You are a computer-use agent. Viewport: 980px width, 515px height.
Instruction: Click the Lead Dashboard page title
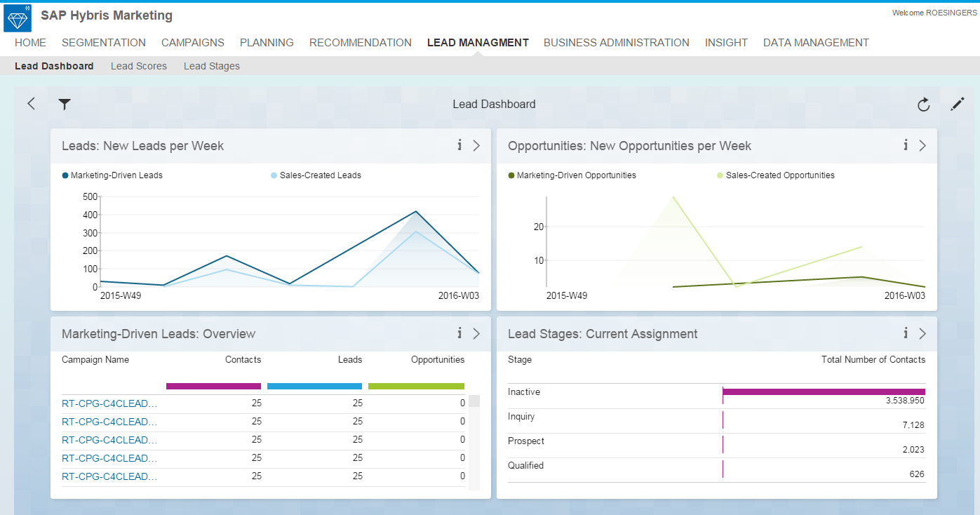[x=494, y=104]
